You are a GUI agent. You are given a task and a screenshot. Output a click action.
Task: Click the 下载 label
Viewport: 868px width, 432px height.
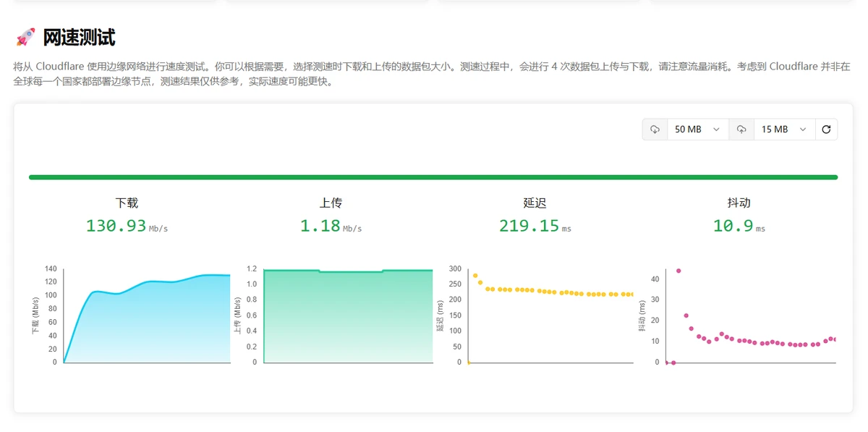tap(127, 203)
